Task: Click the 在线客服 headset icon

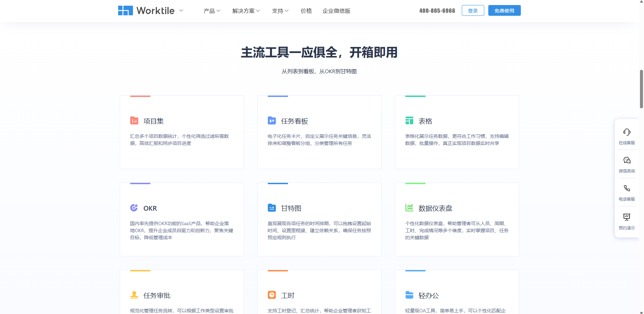Action: 627,132
